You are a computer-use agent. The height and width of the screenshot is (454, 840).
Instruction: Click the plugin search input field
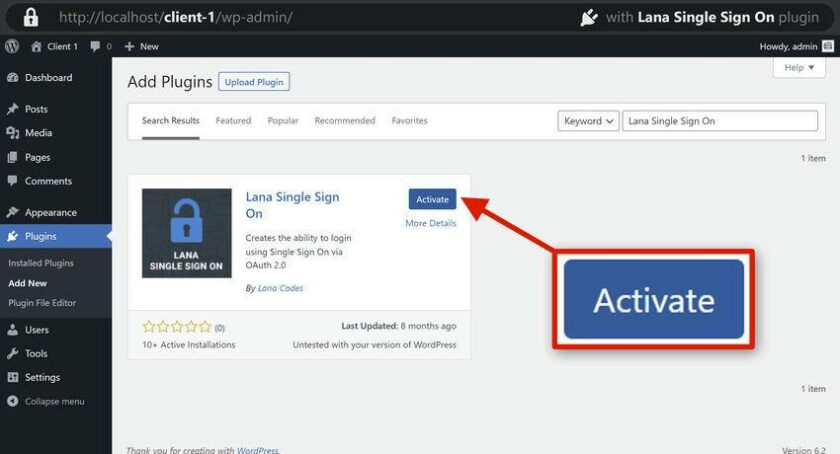tap(720, 121)
